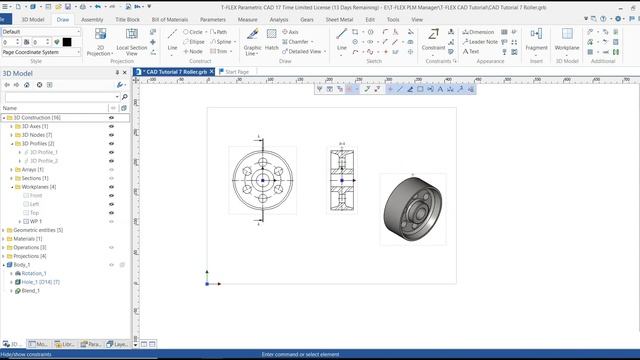Select the Axis draw tool
The width and height of the screenshot is (640, 360).
[x=290, y=32]
